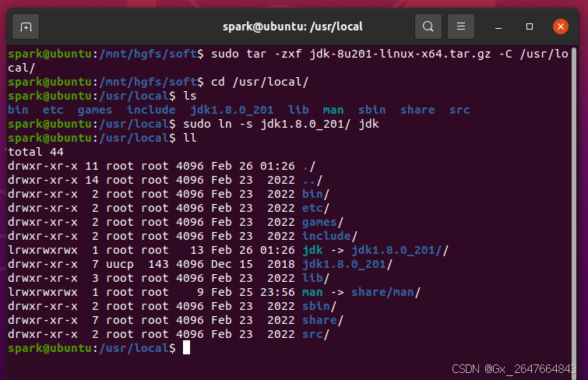The height and width of the screenshot is (380, 588).
Task: Click 'sbin/' in the long listing
Action: [319, 306]
